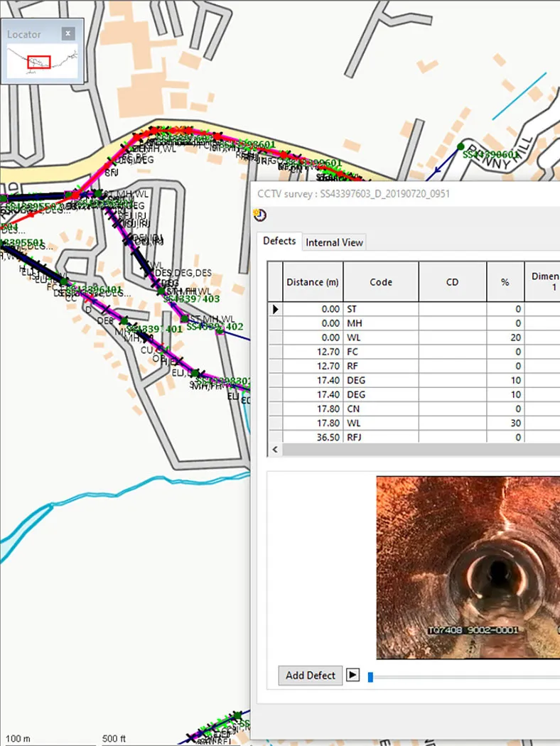The width and height of the screenshot is (560, 746).
Task: Click the CN code cell at 17.80
Action: [x=381, y=409]
